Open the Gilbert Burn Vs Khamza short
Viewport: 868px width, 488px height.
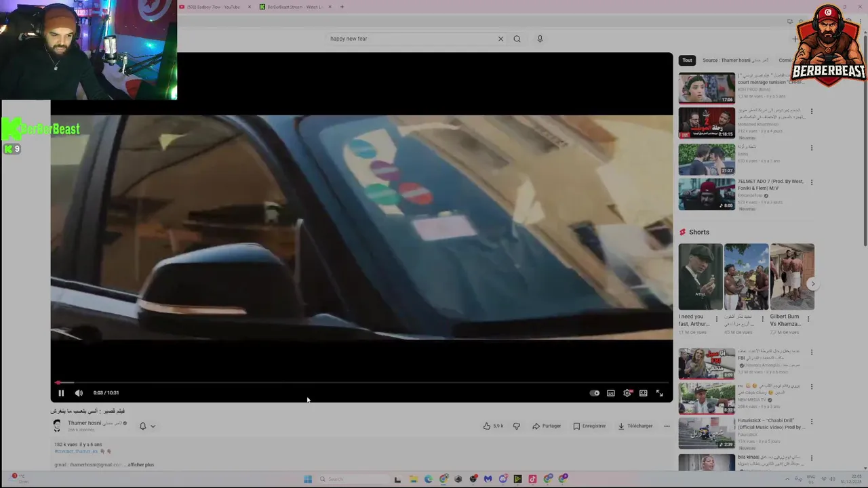coord(792,277)
